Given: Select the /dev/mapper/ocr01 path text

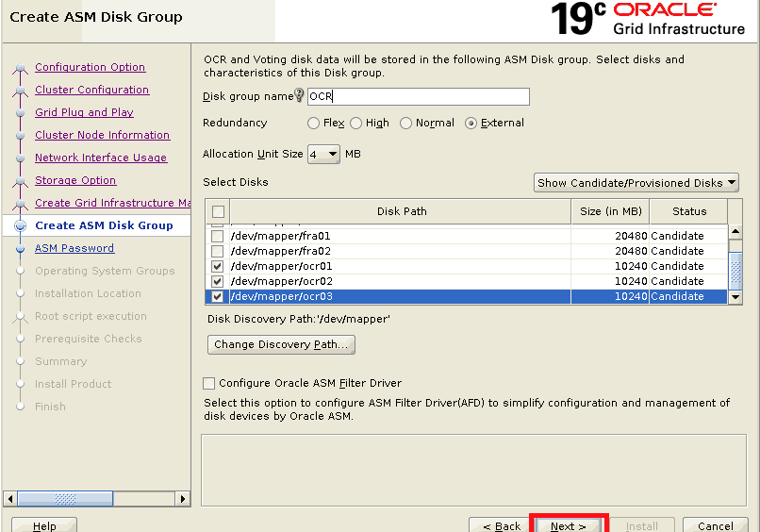Looking at the screenshot, I should coord(282,266).
